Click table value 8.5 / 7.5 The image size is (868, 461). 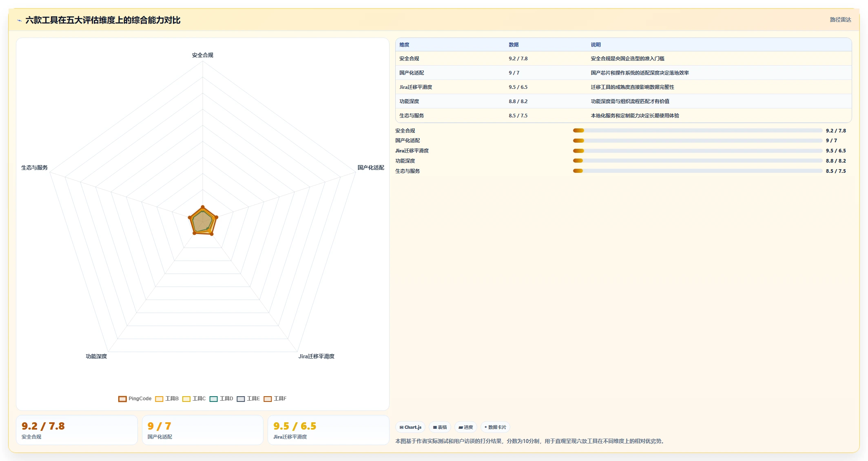coord(518,116)
